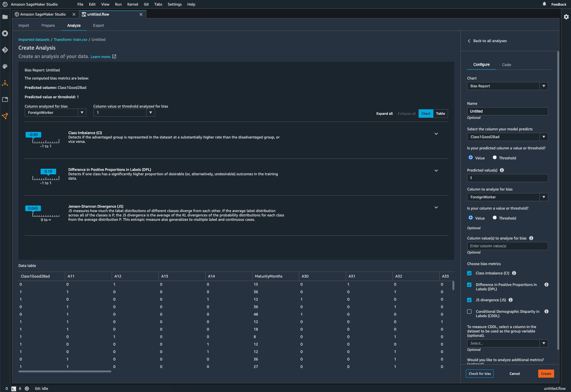Open the Kernel menu
Image resolution: width=571 pixels, height=392 pixels.
point(133,4)
